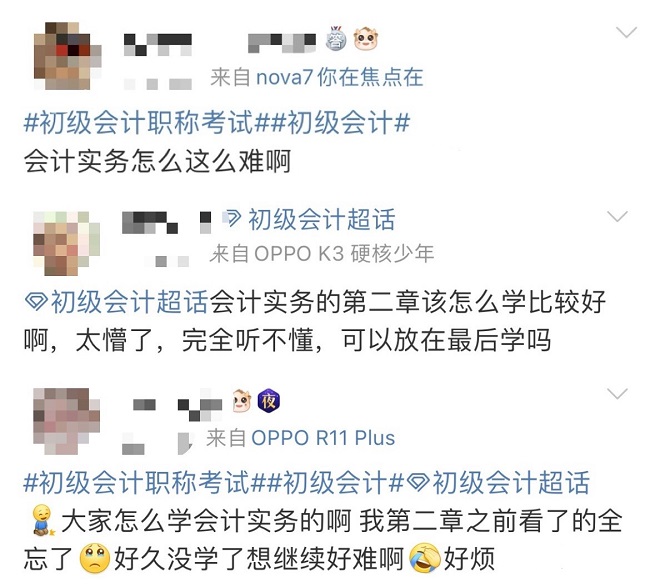The height and width of the screenshot is (587, 650).
Task: Open third poster's pixelated avatar
Action: click(x=66, y=421)
